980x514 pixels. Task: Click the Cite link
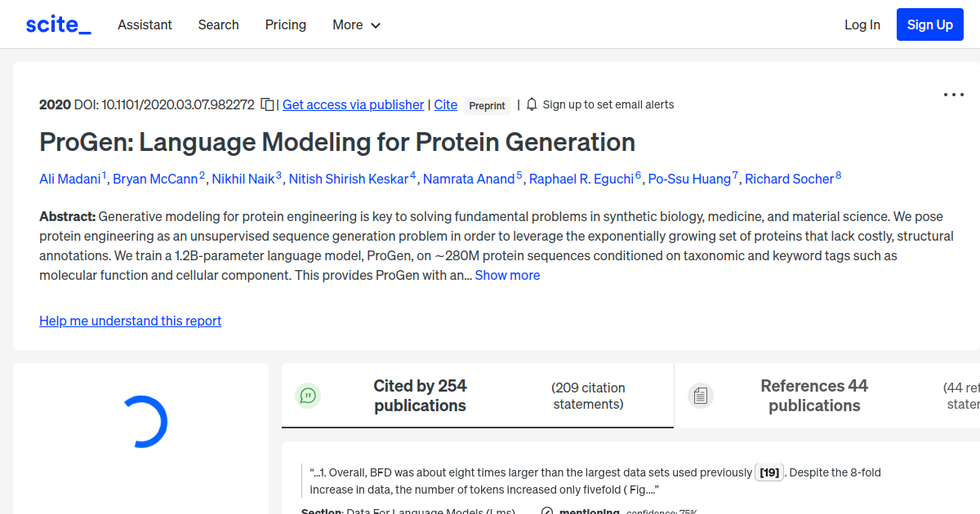[x=445, y=104]
